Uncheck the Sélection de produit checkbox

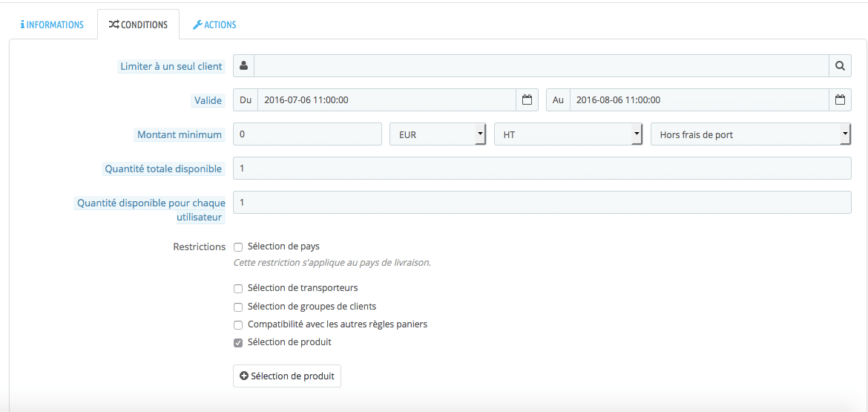click(x=238, y=343)
